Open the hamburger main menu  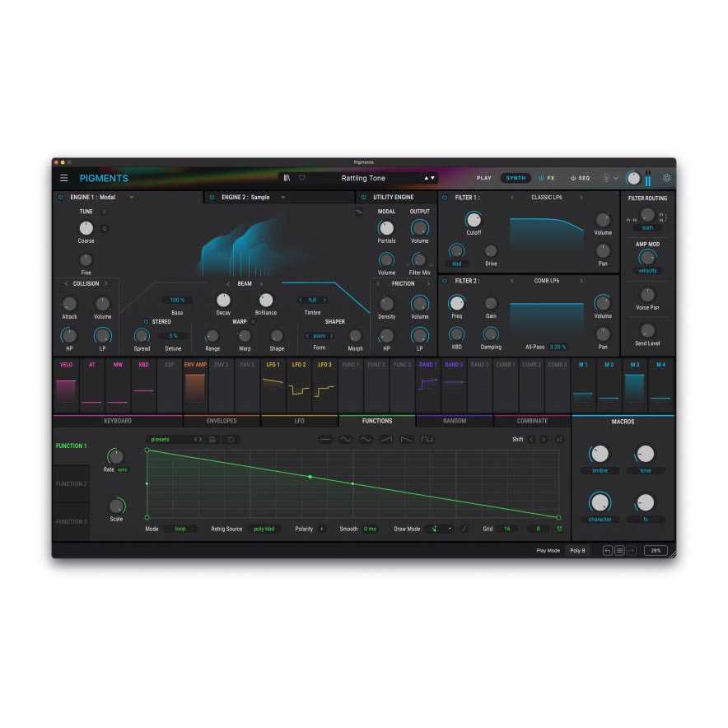[64, 178]
